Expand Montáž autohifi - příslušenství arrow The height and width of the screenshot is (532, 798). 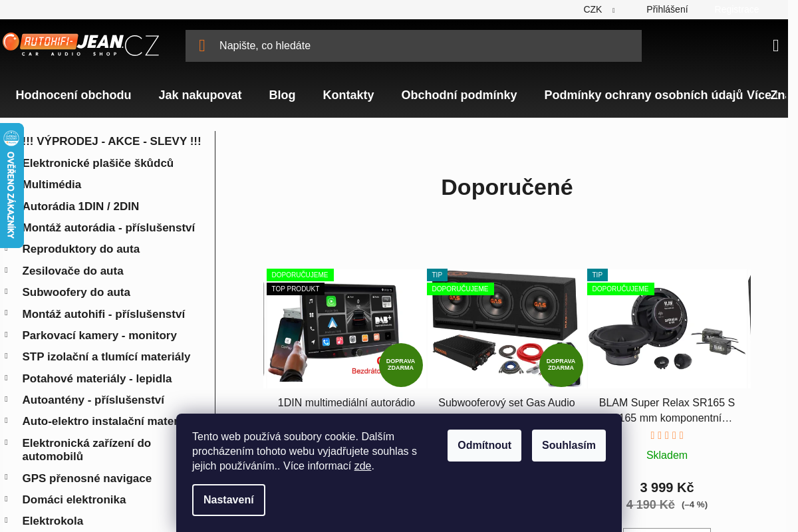point(7,313)
